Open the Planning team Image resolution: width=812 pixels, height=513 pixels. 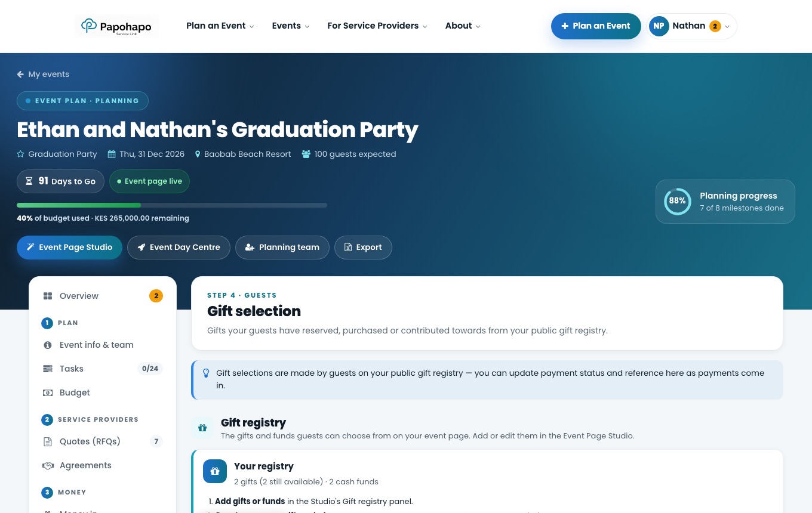pos(282,248)
